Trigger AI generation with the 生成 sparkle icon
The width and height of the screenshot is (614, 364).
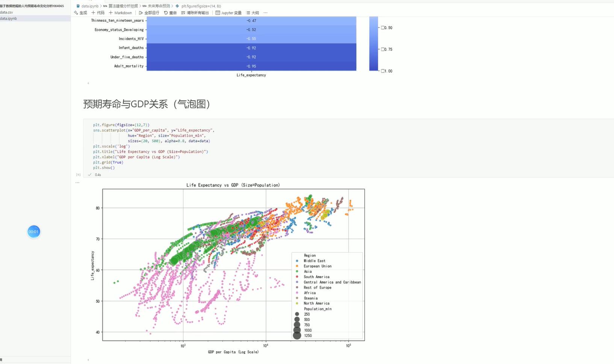pos(80,12)
